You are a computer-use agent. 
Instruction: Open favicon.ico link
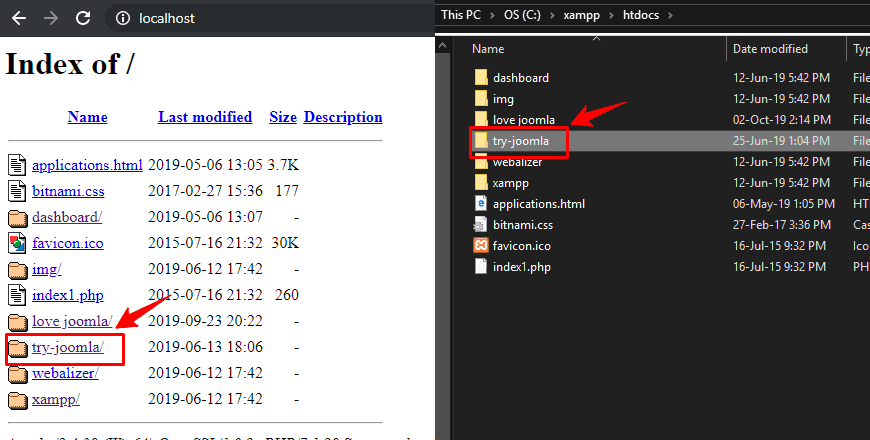point(68,243)
